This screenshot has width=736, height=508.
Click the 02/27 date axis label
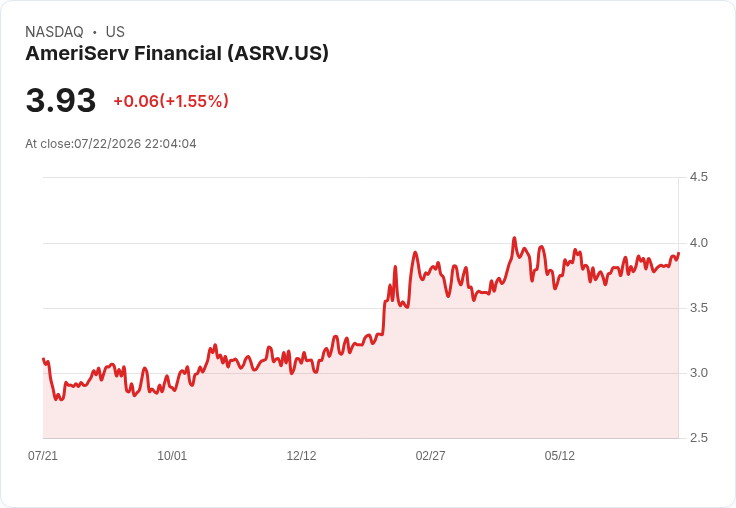pos(430,455)
